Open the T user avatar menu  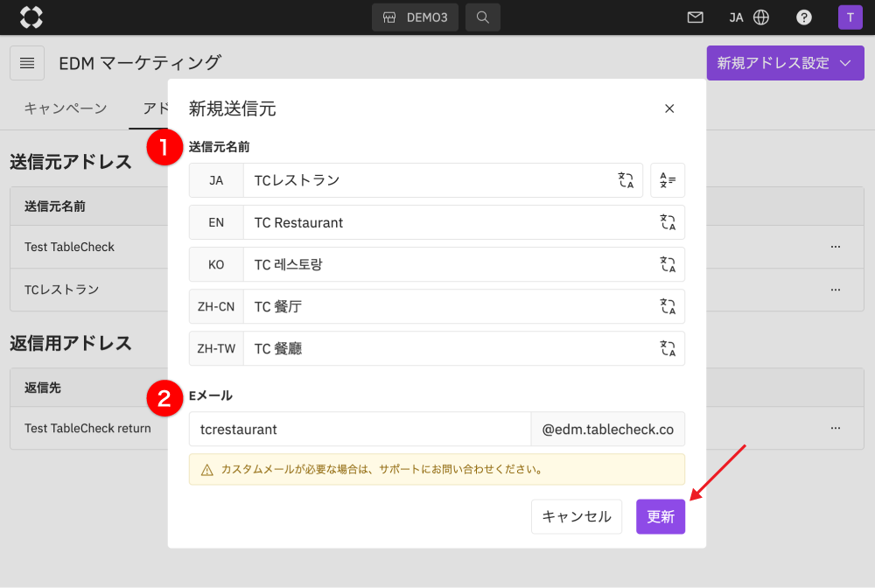point(850,17)
